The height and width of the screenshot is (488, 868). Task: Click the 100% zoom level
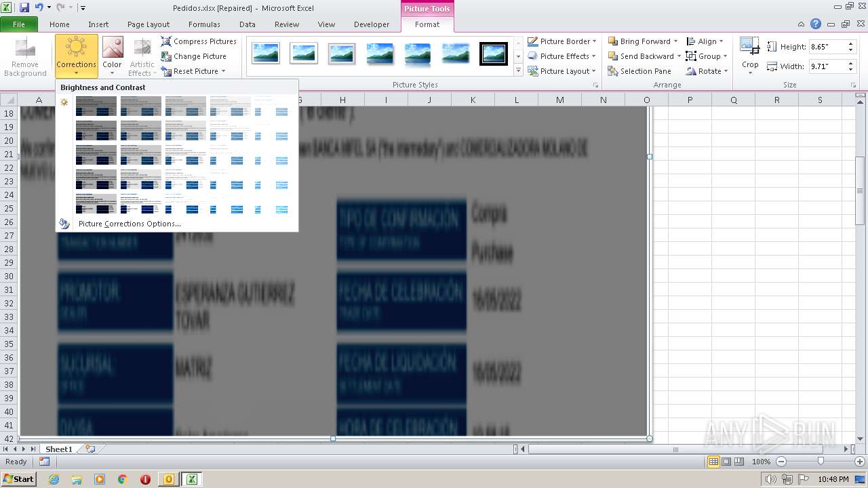(x=761, y=462)
